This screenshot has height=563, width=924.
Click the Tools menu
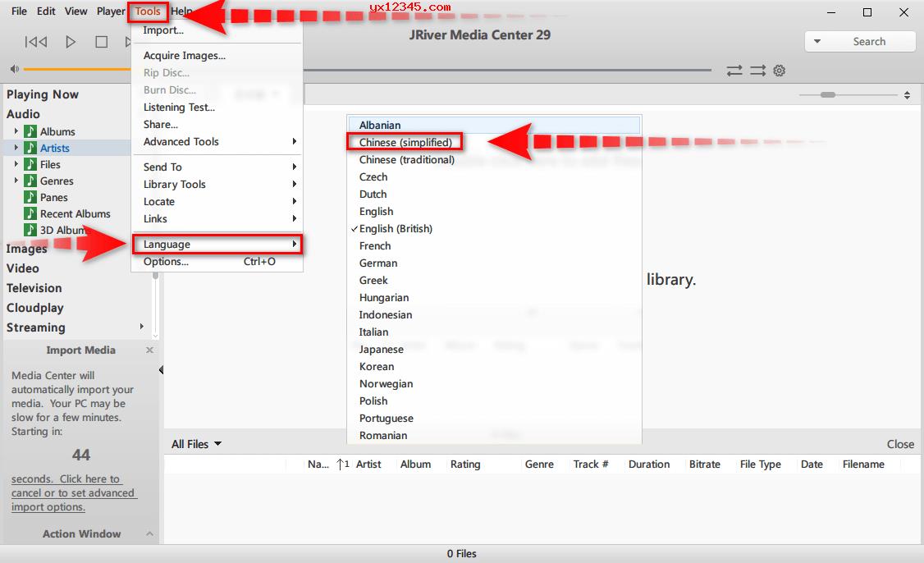pos(148,11)
